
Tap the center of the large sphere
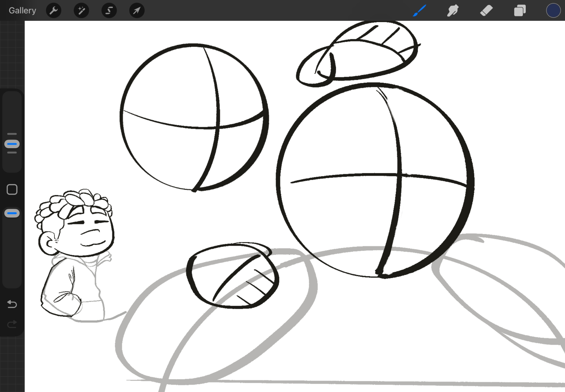point(375,181)
